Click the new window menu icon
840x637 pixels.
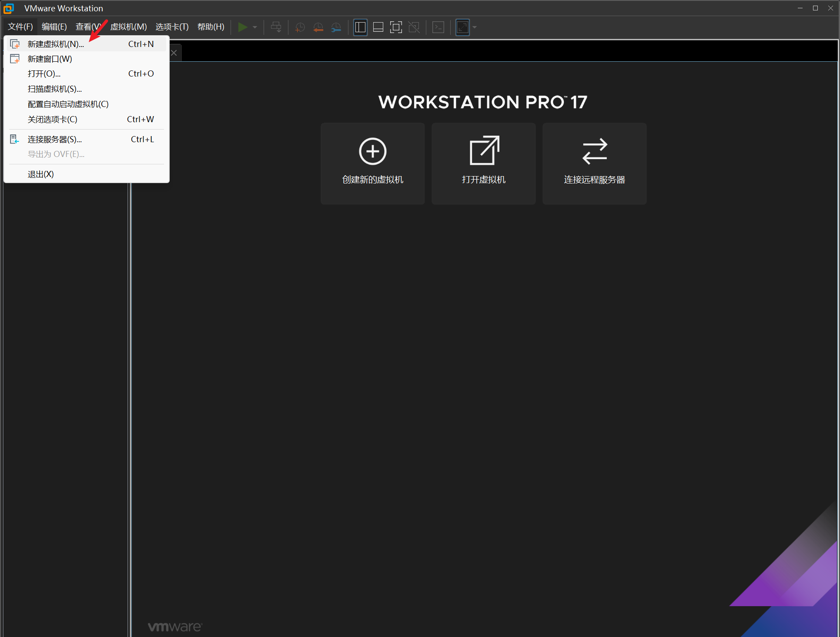coord(15,59)
